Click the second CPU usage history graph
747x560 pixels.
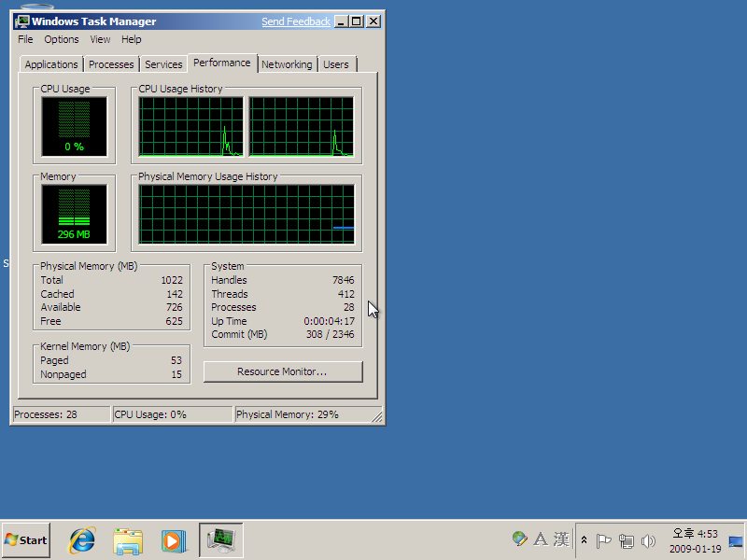[x=301, y=127]
